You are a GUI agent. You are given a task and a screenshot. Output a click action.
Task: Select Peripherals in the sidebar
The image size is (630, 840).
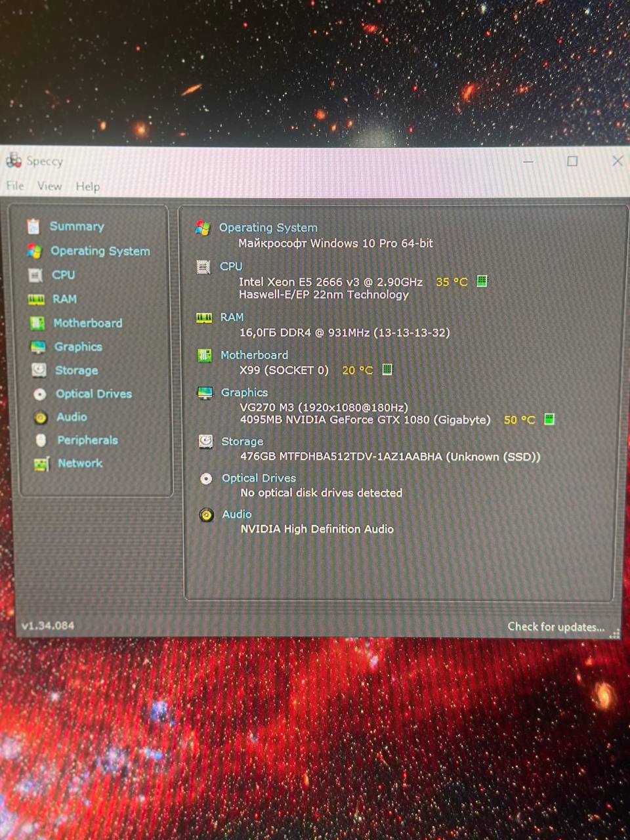[x=87, y=440]
